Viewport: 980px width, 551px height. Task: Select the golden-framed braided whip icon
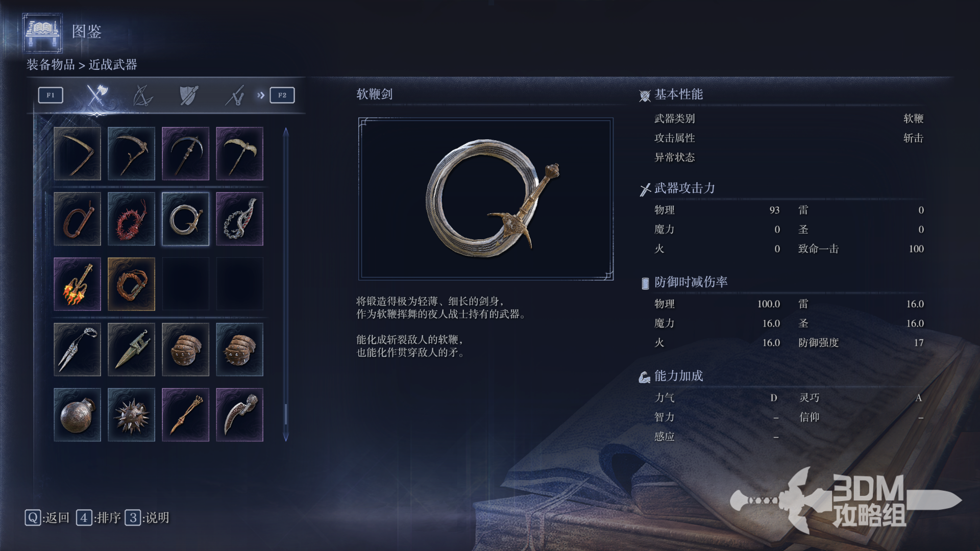click(x=131, y=284)
